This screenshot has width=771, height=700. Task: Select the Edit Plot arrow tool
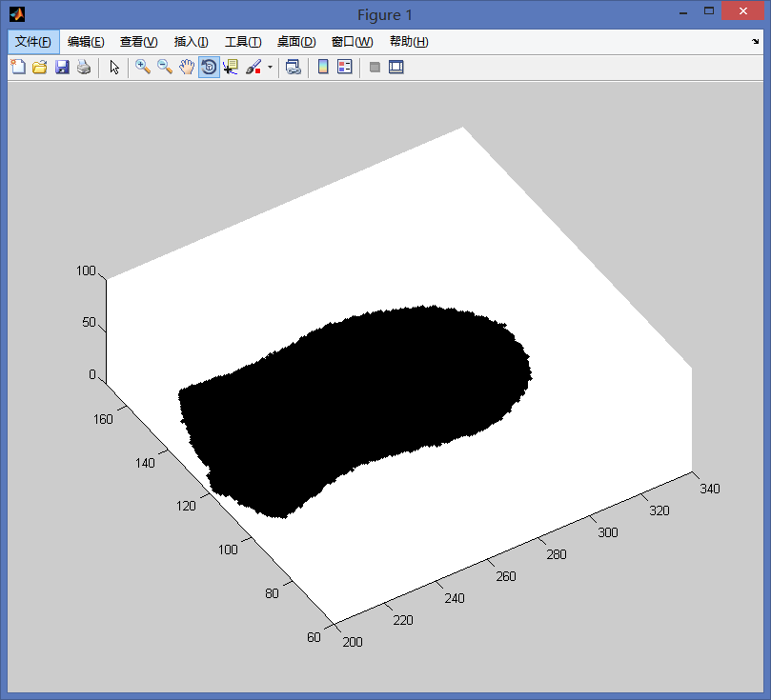(x=114, y=67)
